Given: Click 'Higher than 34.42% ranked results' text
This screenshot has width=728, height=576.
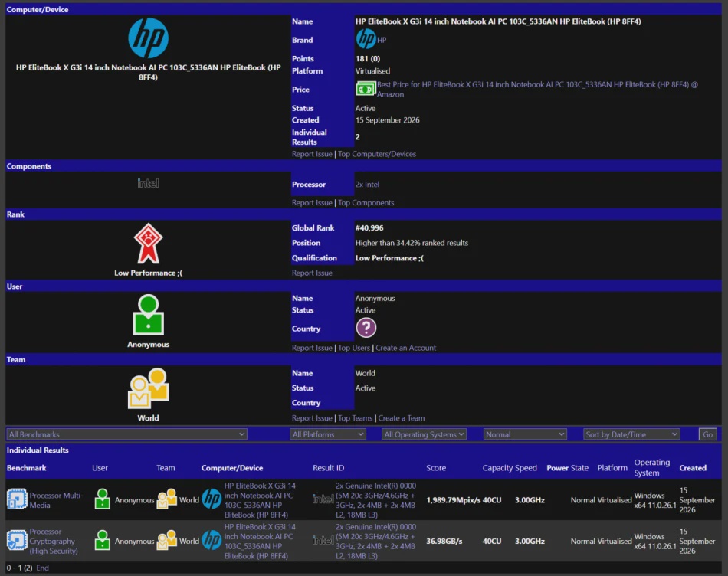Looking at the screenshot, I should click(412, 243).
